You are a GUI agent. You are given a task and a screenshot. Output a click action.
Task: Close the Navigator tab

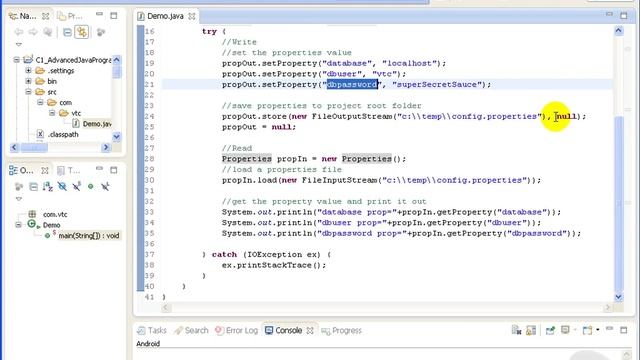[x=46, y=16]
